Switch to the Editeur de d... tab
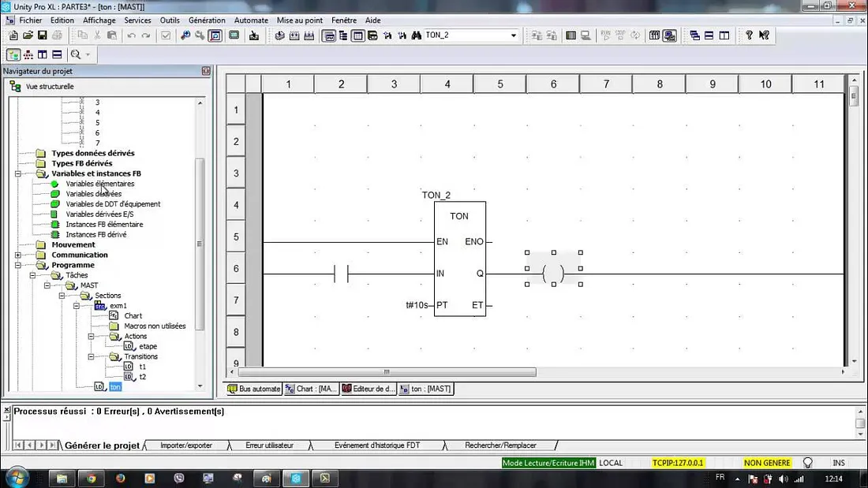The image size is (868, 488). (x=368, y=389)
